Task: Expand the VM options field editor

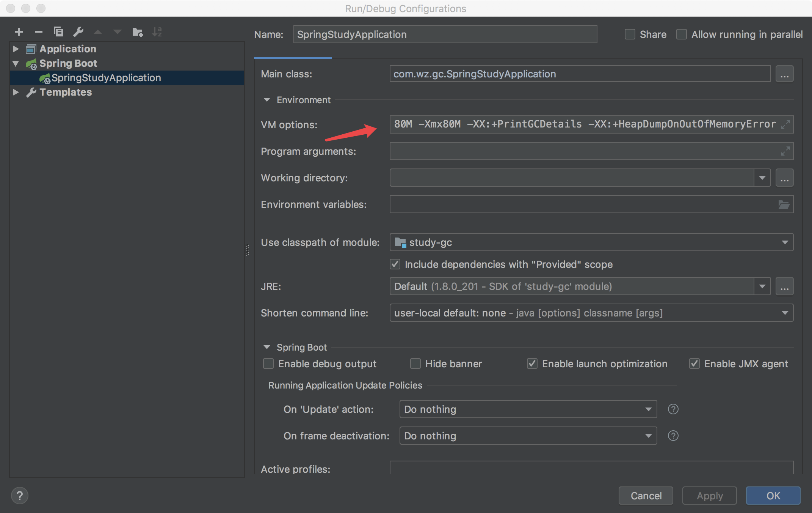Action: tap(785, 124)
